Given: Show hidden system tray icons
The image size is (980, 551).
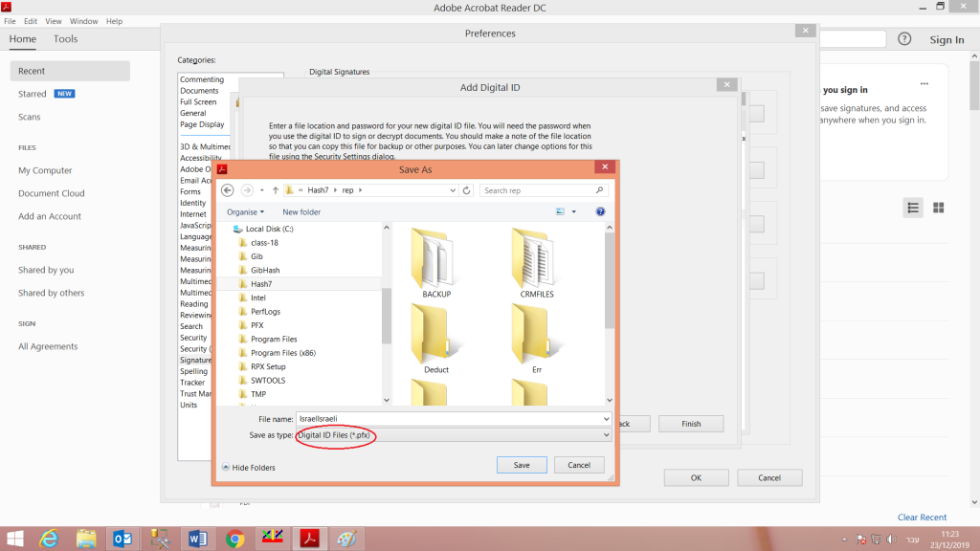Looking at the screenshot, I should point(844,540).
